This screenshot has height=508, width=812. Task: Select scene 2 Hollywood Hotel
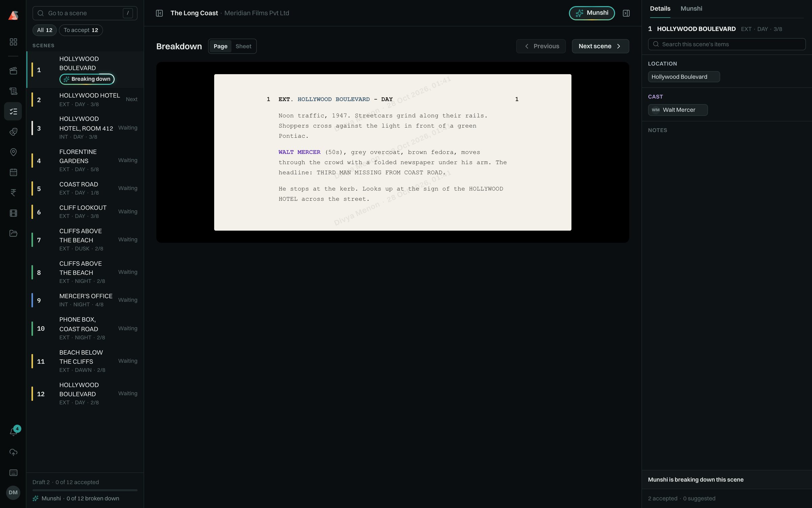point(85,100)
